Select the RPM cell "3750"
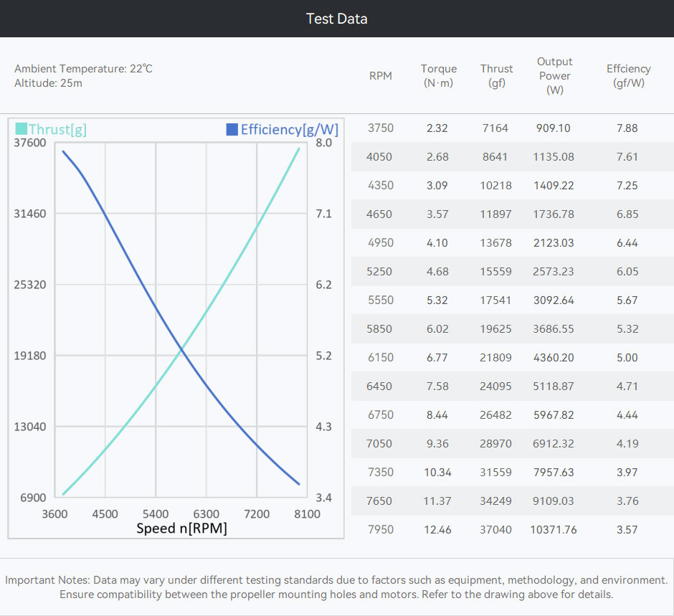Screen dimensions: 674x616 click(381, 128)
